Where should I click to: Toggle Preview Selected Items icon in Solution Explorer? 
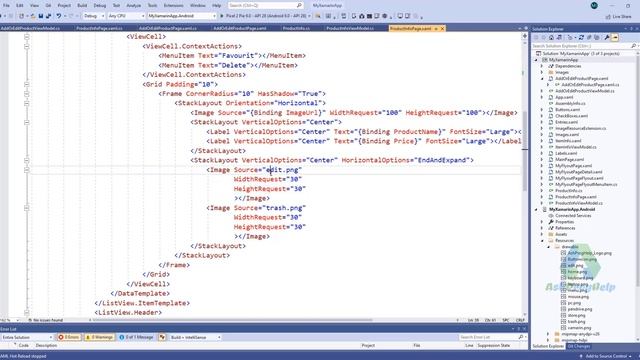tap(615, 37)
